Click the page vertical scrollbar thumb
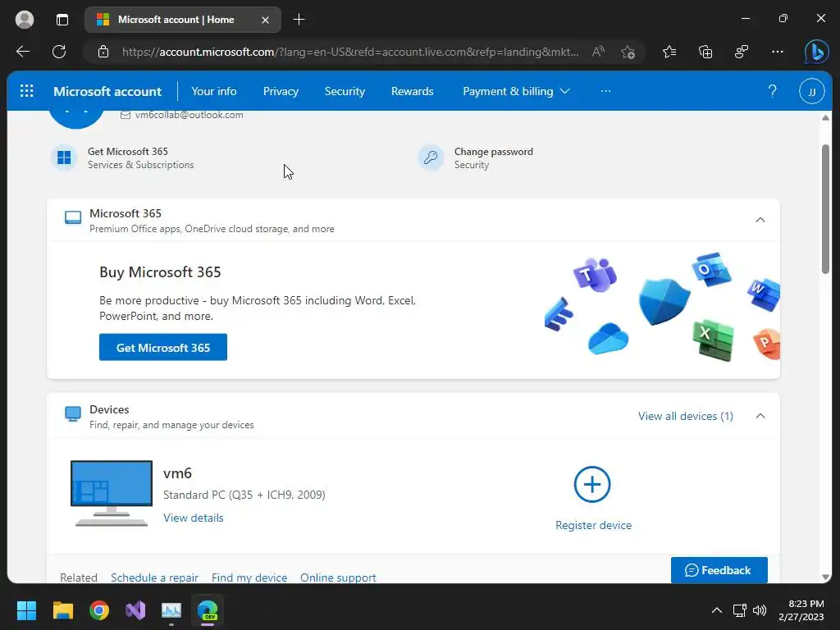Screen dimensions: 840x630 (825, 209)
